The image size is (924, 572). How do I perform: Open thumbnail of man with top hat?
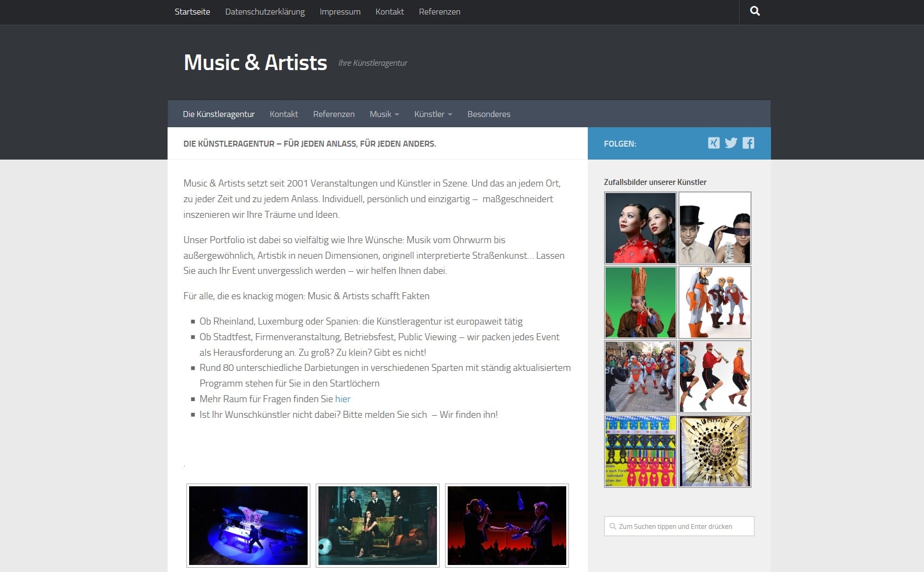[715, 228]
